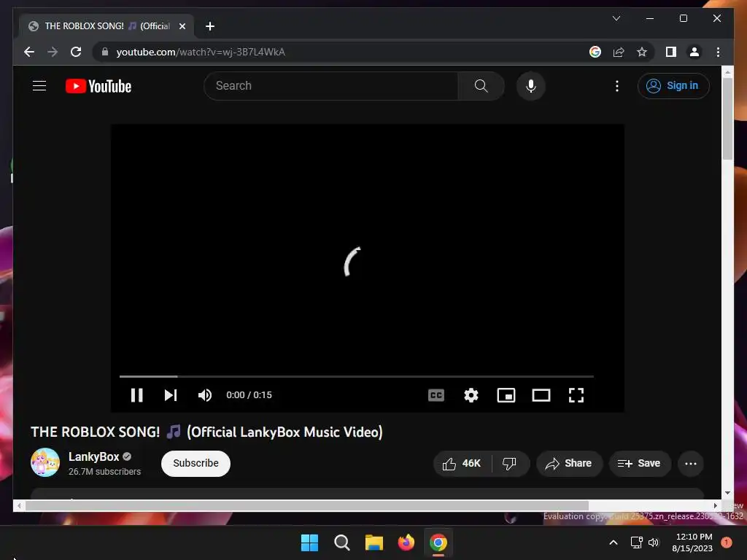Subscribe to LankyBox channel
The height and width of the screenshot is (560, 747).
point(196,463)
